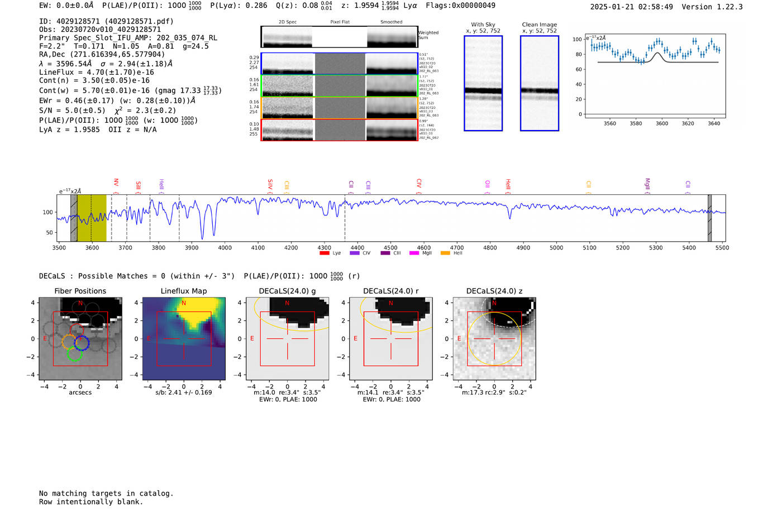This screenshot has height=532, width=782.
Task: Click the orange HeII legend swatch
Action: (445, 253)
